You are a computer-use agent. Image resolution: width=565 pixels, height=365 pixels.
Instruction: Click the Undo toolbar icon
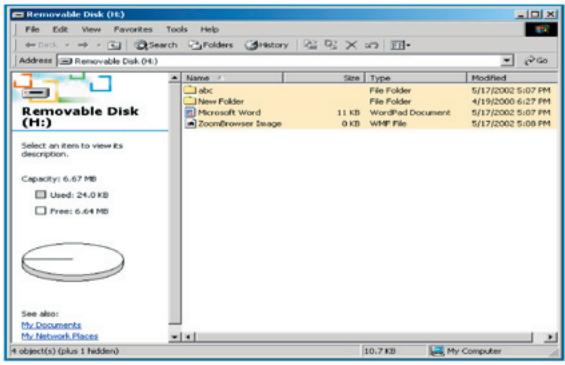tap(371, 45)
